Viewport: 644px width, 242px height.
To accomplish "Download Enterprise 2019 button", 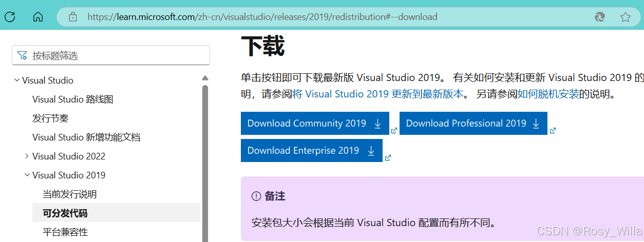I will [x=312, y=151].
